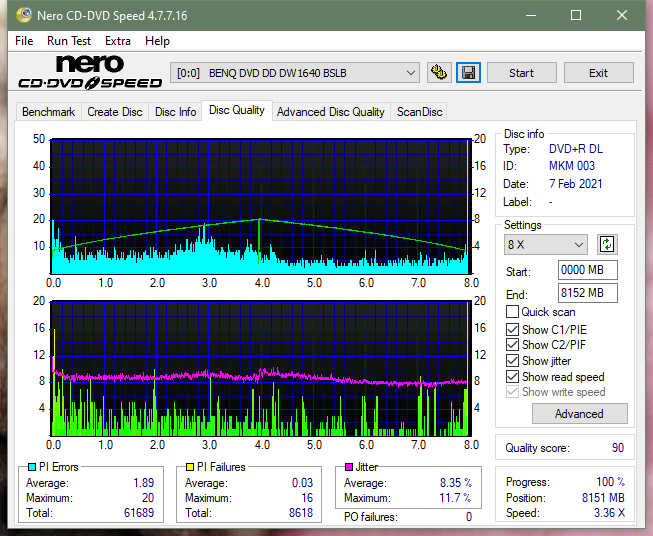Maximize the Nero CD-DVD Speed window
The height and width of the screenshot is (536, 653).
pyautogui.click(x=576, y=15)
